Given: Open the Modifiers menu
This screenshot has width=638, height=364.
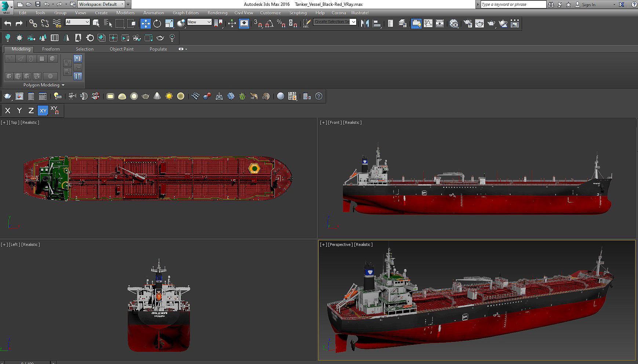Looking at the screenshot, I should [125, 12].
